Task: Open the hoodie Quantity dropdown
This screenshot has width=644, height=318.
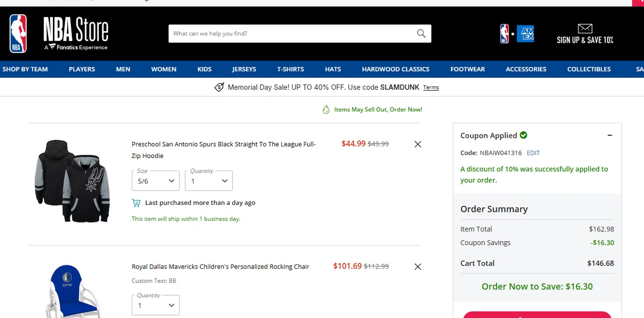Action: [209, 181]
